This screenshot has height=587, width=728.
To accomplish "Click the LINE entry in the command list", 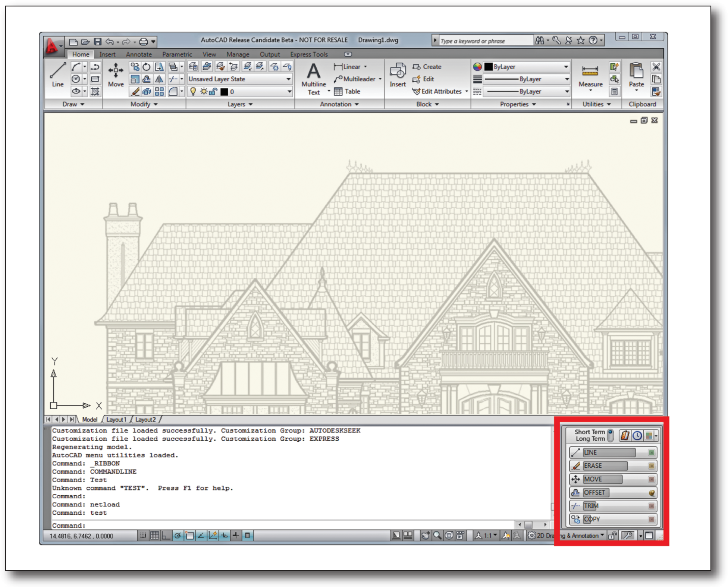I will pos(613,452).
